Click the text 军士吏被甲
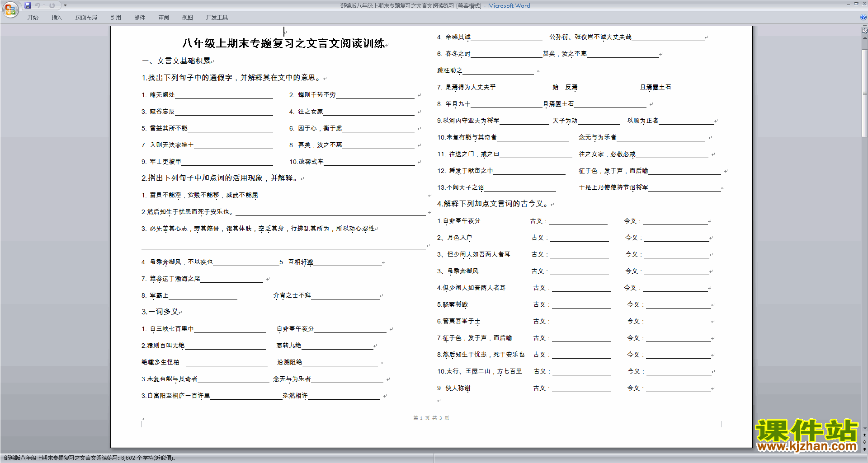The width and height of the screenshot is (868, 463). (165, 162)
